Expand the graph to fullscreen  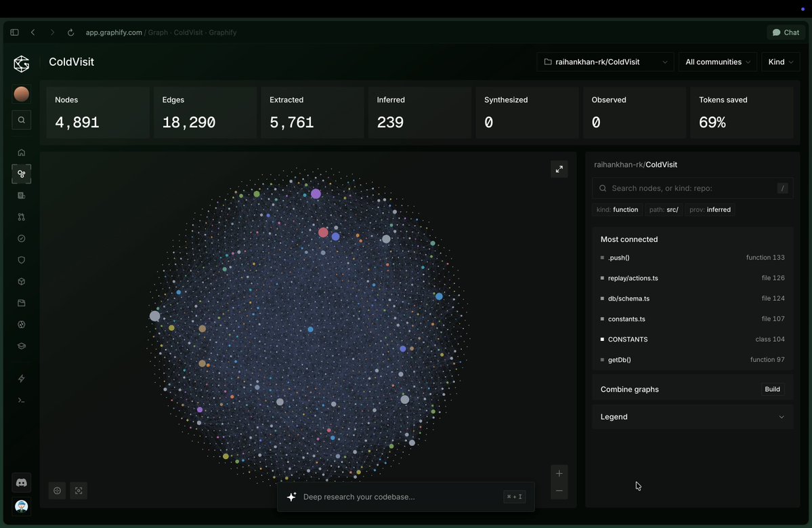(x=559, y=169)
